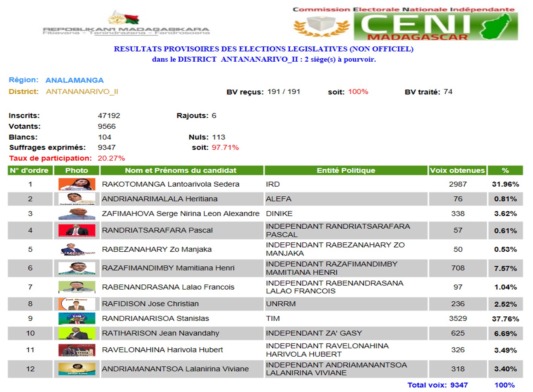
Task: Click the name "RATIHARISON Jean Navandahy"
Action: [x=161, y=333]
